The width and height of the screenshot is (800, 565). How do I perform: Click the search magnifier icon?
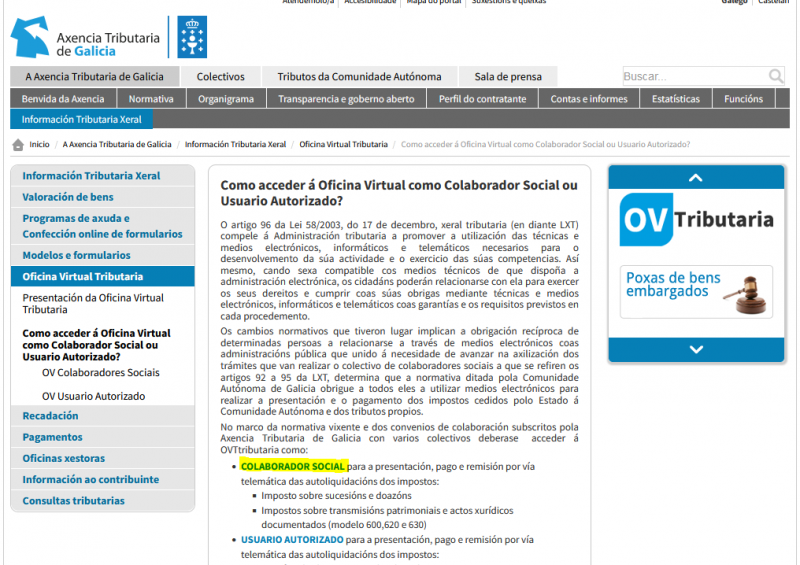point(776,77)
